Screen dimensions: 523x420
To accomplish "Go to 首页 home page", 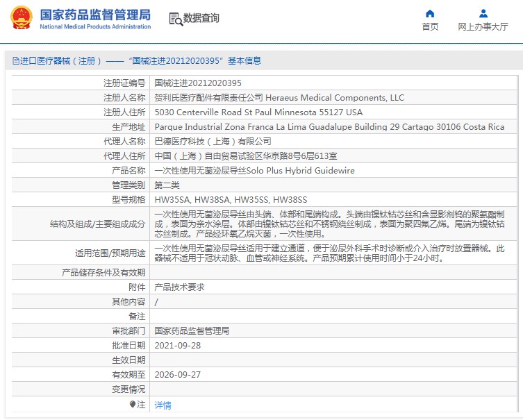I will (x=430, y=26).
